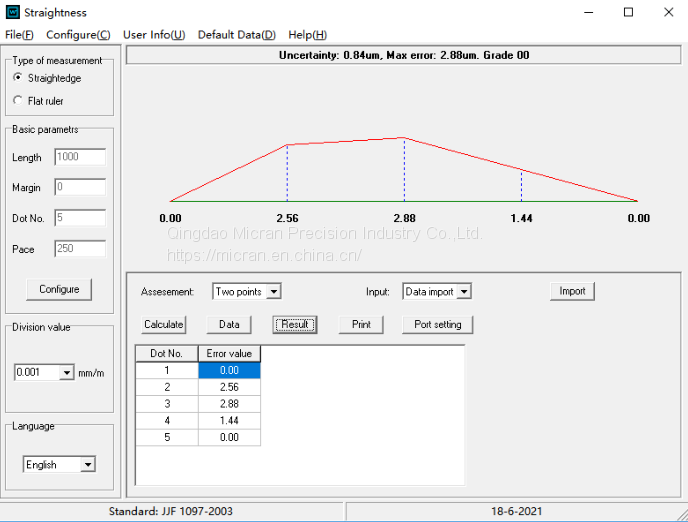Select the Straightedge measurement type
The width and height of the screenshot is (688, 522).
tap(18, 78)
